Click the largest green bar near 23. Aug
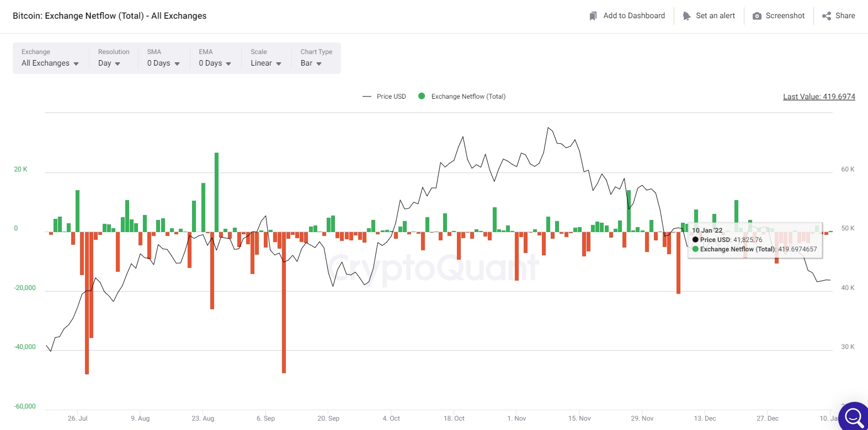This screenshot has height=430, width=868. (217, 192)
